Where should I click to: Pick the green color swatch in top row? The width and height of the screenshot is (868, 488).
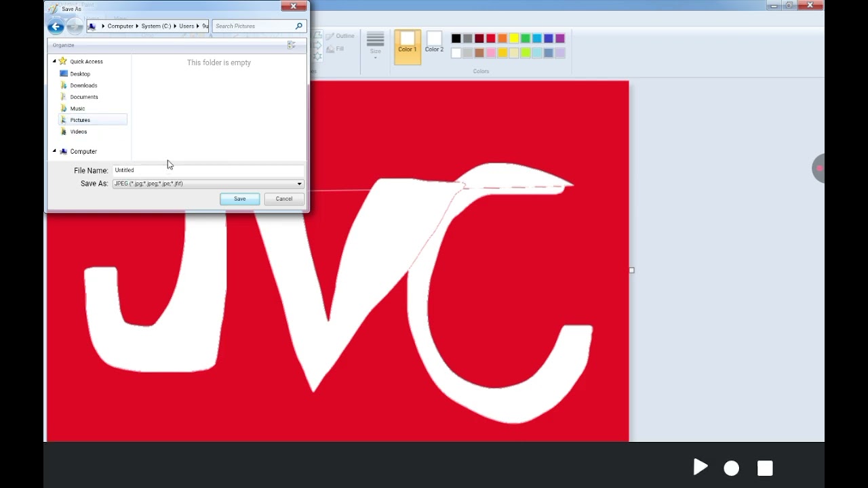click(x=526, y=39)
